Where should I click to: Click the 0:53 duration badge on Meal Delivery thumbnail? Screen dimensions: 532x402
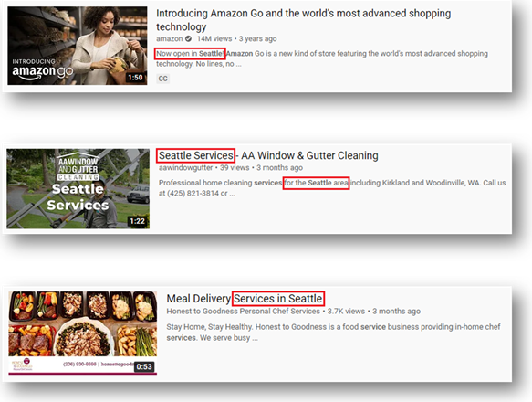(144, 366)
